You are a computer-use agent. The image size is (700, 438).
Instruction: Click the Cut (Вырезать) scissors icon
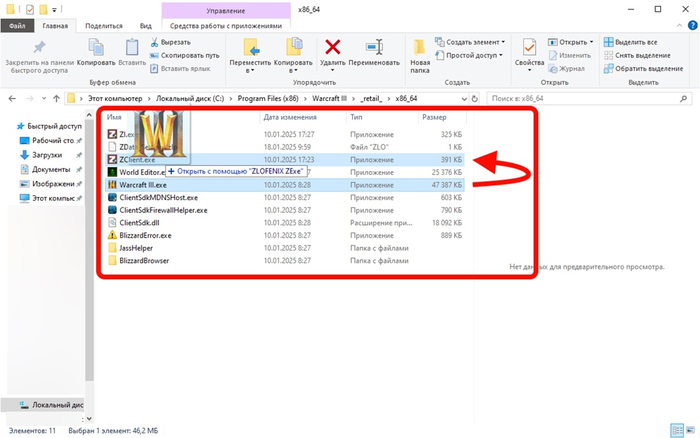[x=155, y=43]
